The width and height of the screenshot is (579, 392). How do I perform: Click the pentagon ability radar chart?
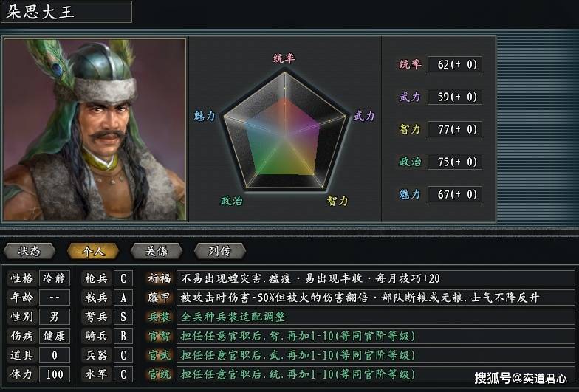click(285, 131)
